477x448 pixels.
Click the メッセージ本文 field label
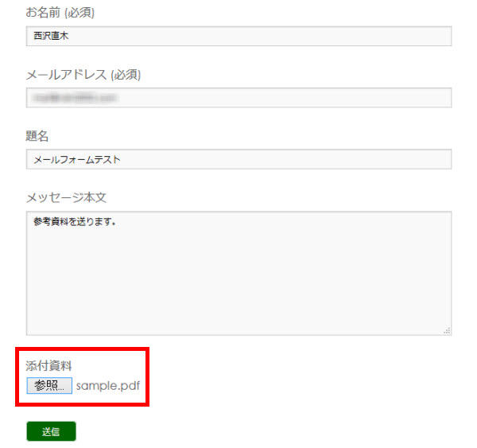click(x=66, y=198)
